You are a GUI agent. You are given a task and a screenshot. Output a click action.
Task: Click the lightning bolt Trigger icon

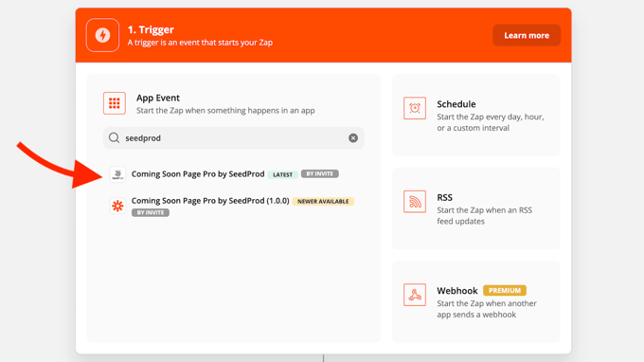[102, 35]
